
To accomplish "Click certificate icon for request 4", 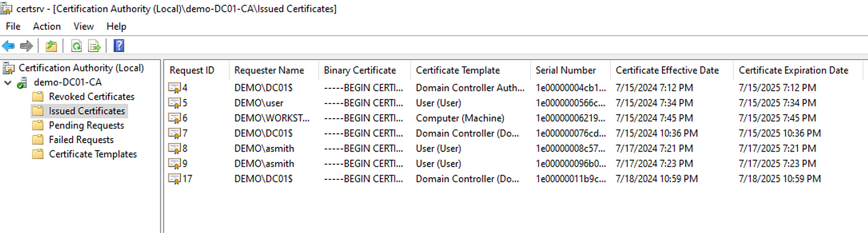I will 175,88.
